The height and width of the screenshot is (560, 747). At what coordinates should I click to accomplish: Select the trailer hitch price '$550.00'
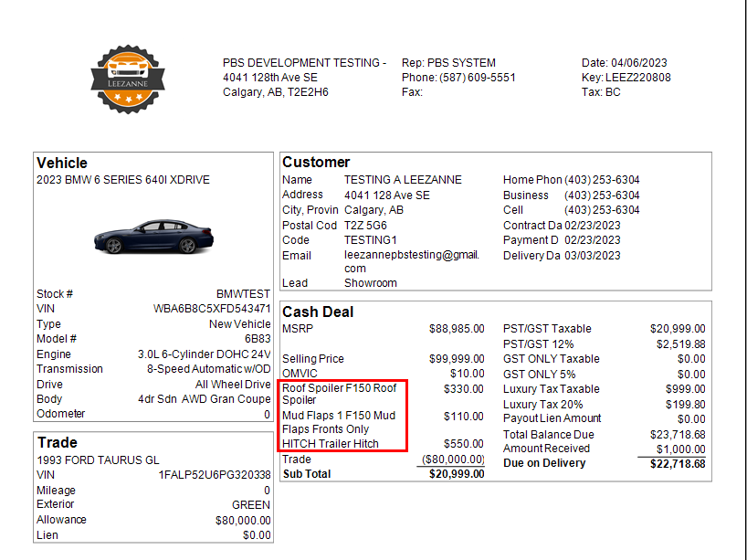point(464,444)
